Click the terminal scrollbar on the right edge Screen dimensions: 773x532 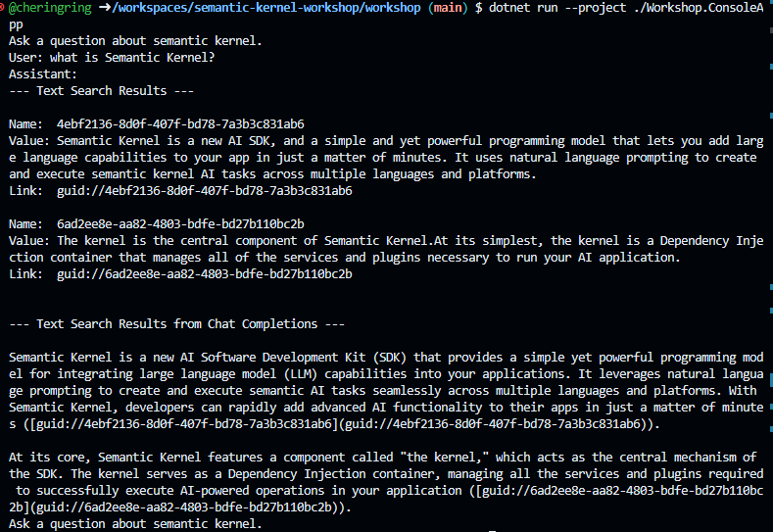pyautogui.click(x=771, y=266)
